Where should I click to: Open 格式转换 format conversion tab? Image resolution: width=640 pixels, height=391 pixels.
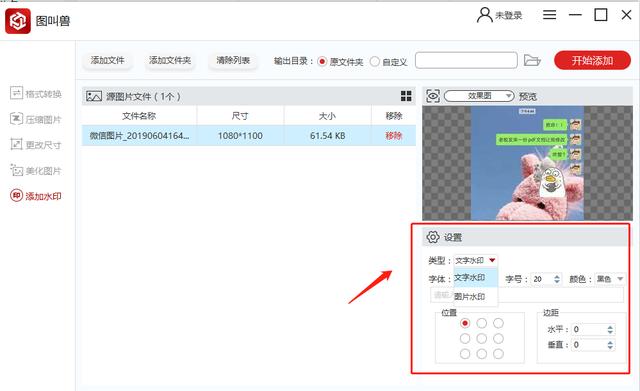pos(36,93)
